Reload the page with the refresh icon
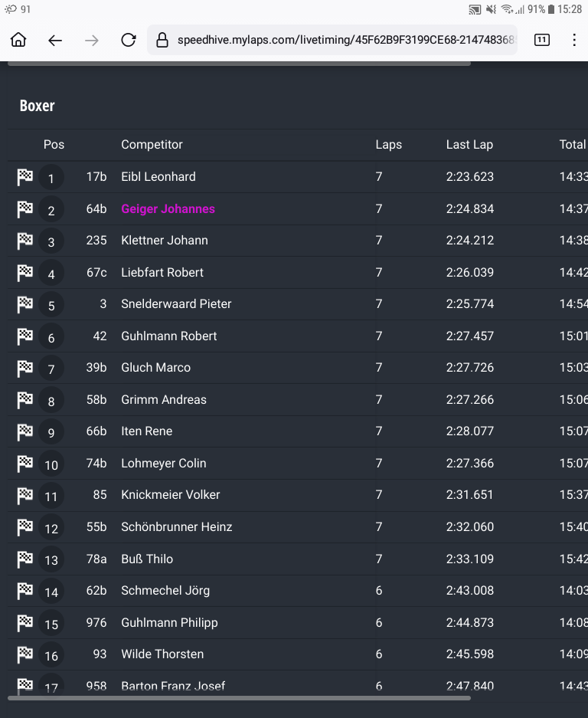 [129, 40]
